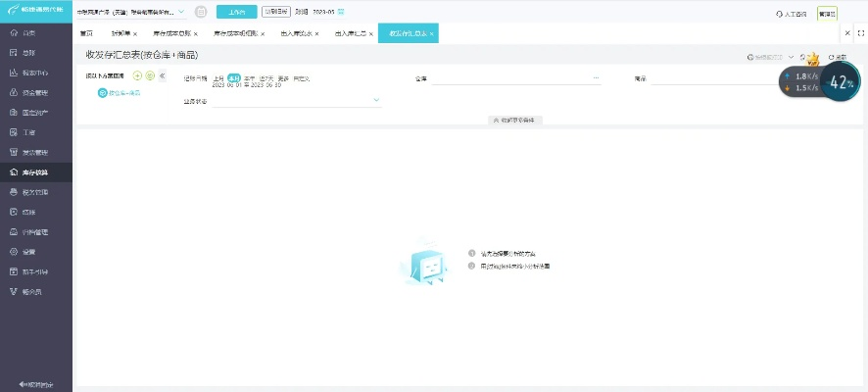Open 设置 settings in sidebar
Viewport: 868px width, 392px height.
[28, 251]
